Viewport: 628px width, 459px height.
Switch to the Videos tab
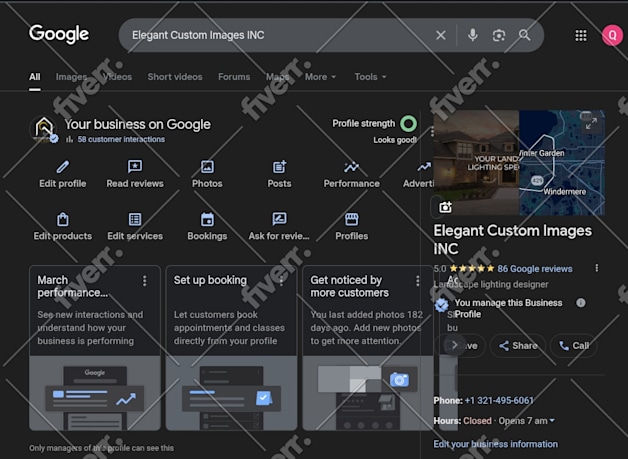(x=117, y=77)
